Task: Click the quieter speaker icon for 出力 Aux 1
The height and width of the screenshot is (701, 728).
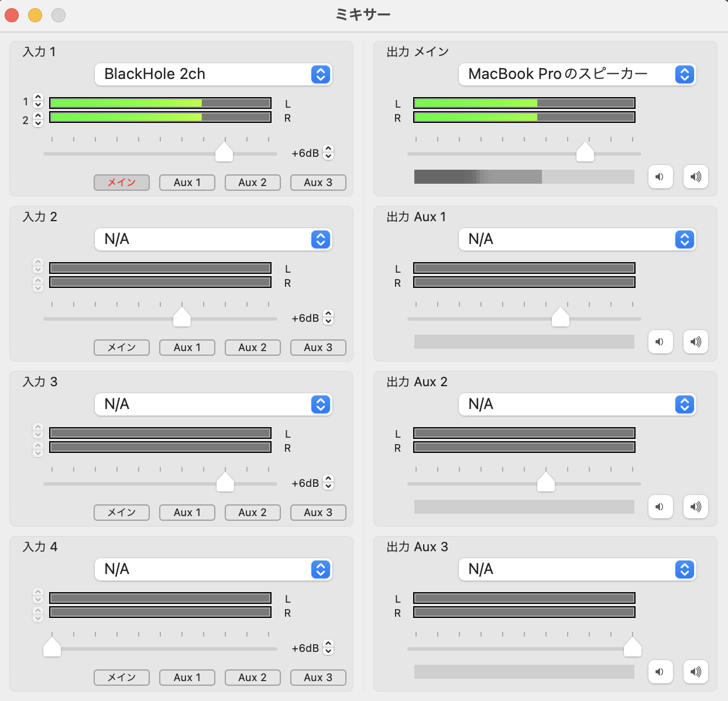Action: point(660,342)
